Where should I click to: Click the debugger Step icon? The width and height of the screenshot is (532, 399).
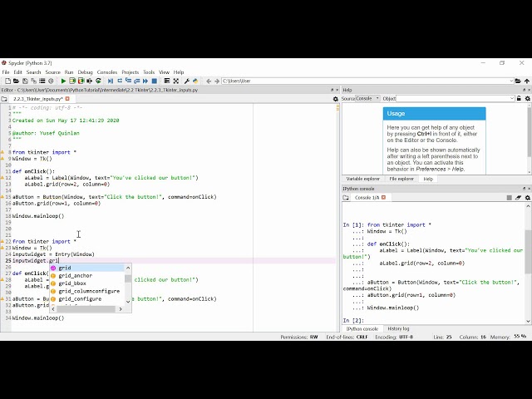(x=120, y=81)
